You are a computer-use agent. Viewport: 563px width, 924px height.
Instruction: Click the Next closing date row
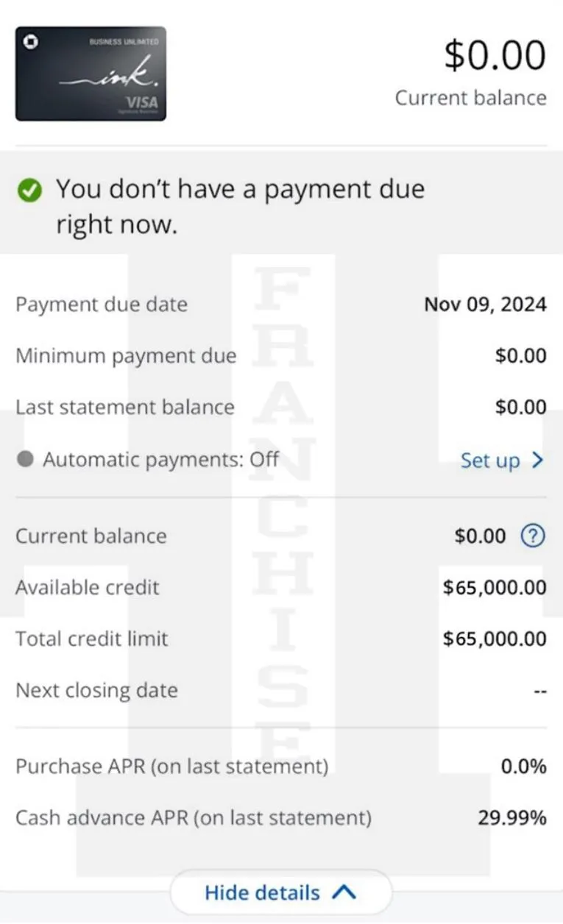pos(281,690)
